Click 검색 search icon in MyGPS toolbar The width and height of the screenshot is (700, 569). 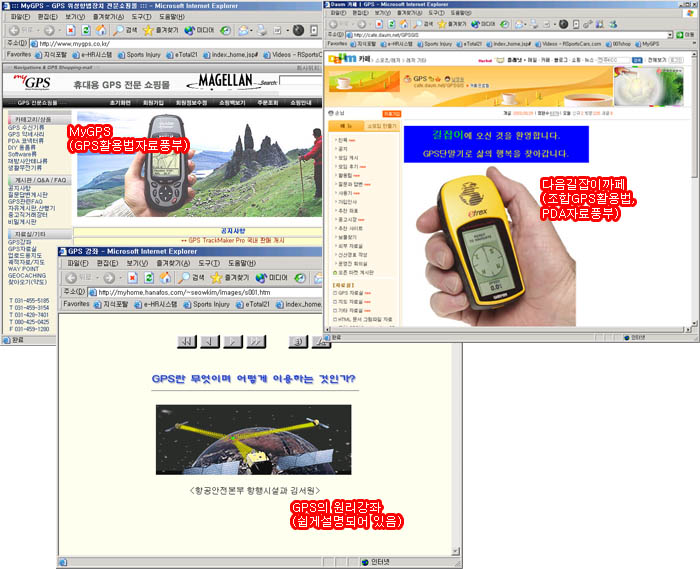pos(125,31)
